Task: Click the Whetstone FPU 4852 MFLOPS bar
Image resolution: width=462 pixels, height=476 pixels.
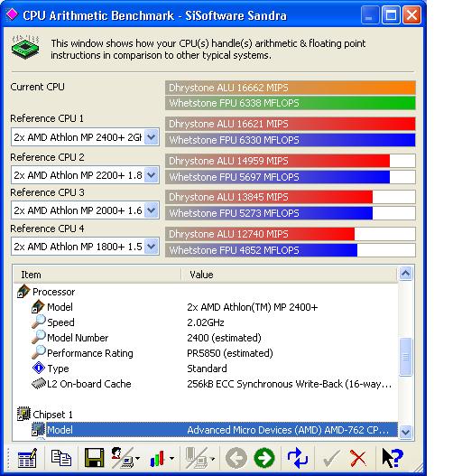Action: (291, 250)
